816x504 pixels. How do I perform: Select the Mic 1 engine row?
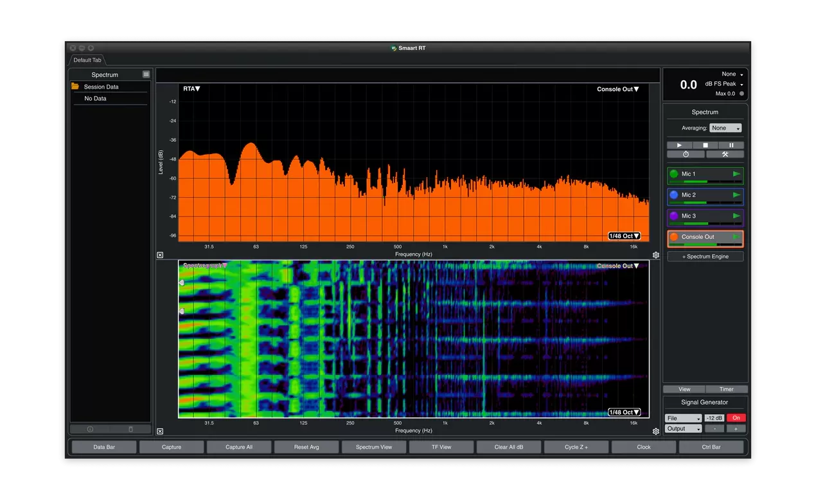tap(705, 176)
